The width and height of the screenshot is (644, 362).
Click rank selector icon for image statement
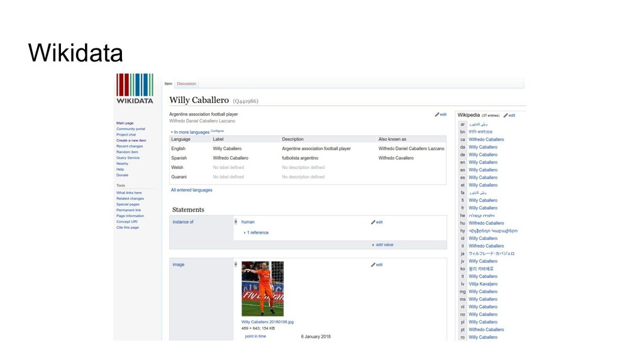(236, 265)
